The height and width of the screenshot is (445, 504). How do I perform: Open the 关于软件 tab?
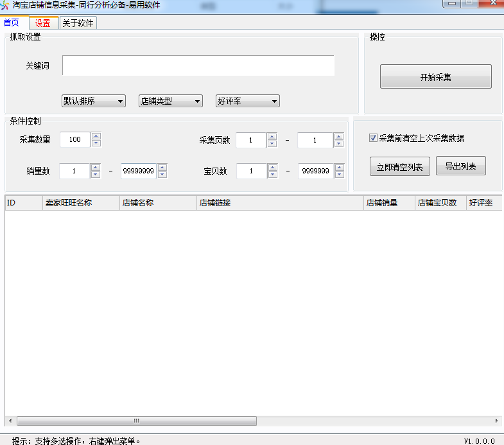pos(78,23)
